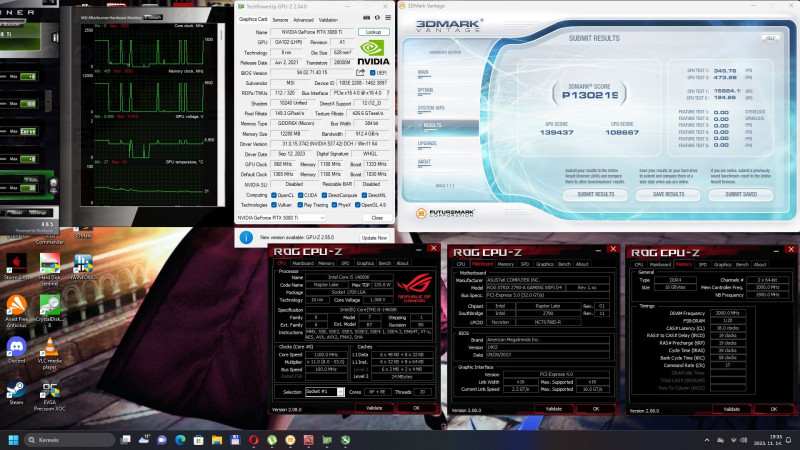The height and width of the screenshot is (450, 800).
Task: Click the GPU-Z screenshot camera icon
Action: pos(366,18)
